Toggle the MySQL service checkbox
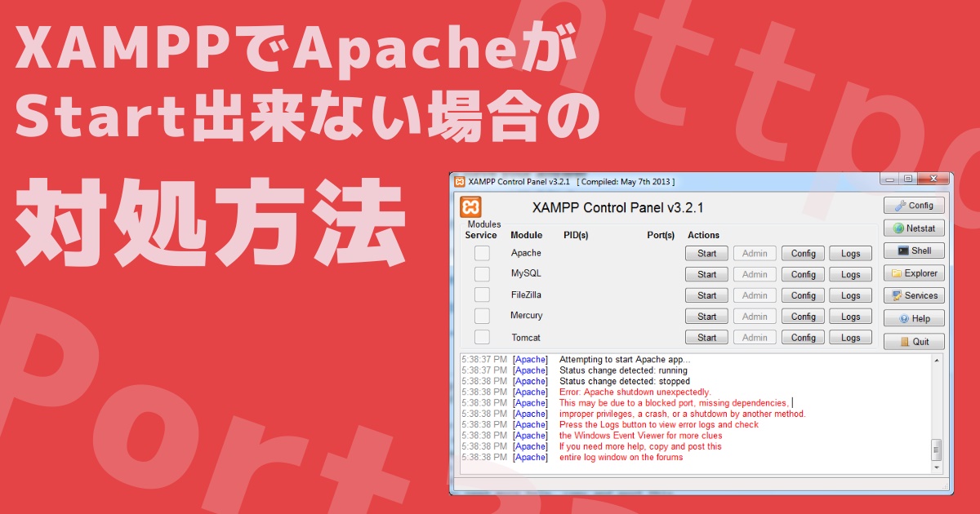Viewport: 980px width, 514px height. pyautogui.click(x=482, y=274)
